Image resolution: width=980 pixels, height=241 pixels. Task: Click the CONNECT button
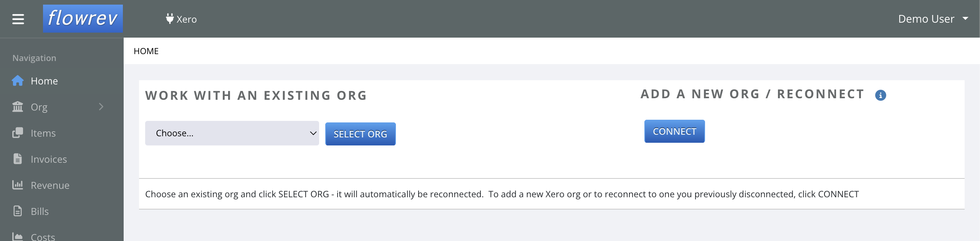coord(674,131)
